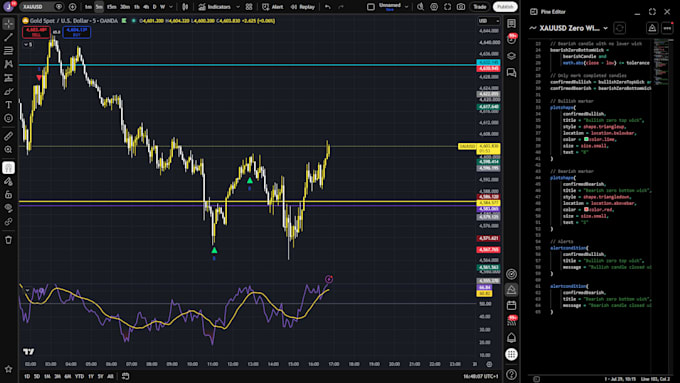680x383 pixels.
Task: Select the Text annotation tool
Action: pyautogui.click(x=8, y=105)
